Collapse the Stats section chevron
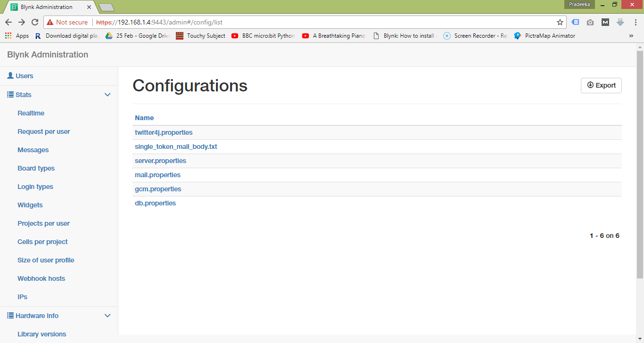Image resolution: width=644 pixels, height=343 pixels. click(x=107, y=95)
